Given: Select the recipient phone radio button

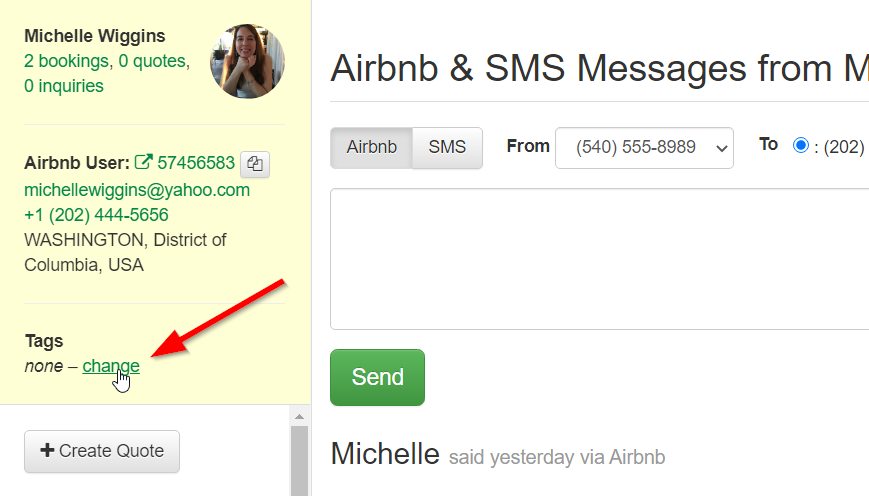Looking at the screenshot, I should pos(800,145).
